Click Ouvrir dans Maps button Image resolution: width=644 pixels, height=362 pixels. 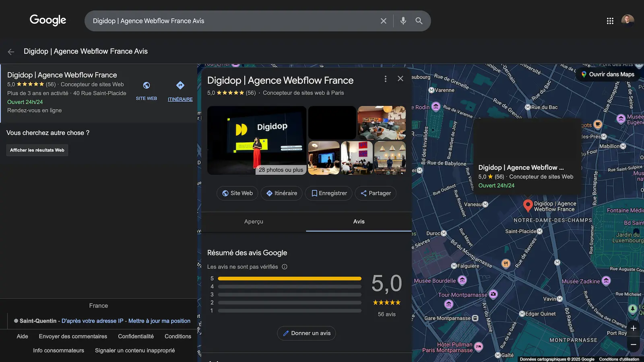[x=607, y=74]
